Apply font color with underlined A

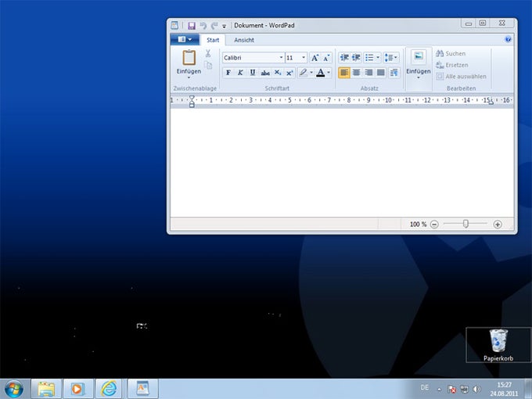(x=320, y=73)
